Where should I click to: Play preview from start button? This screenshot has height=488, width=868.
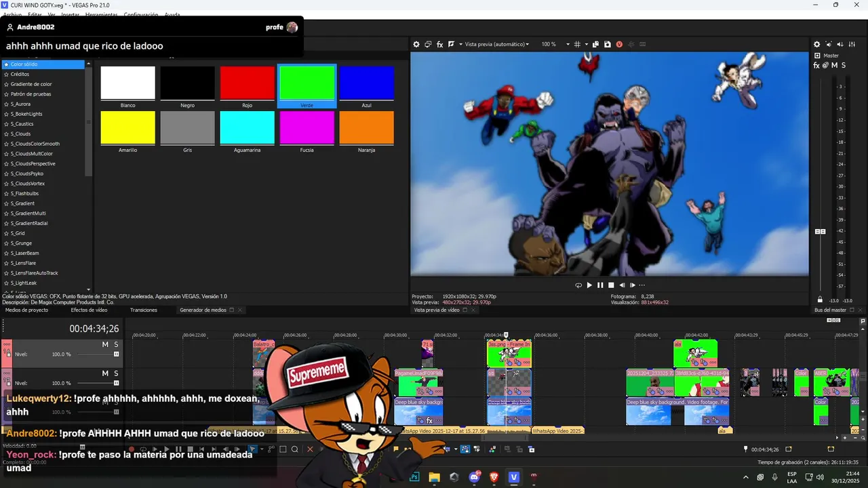coord(589,285)
